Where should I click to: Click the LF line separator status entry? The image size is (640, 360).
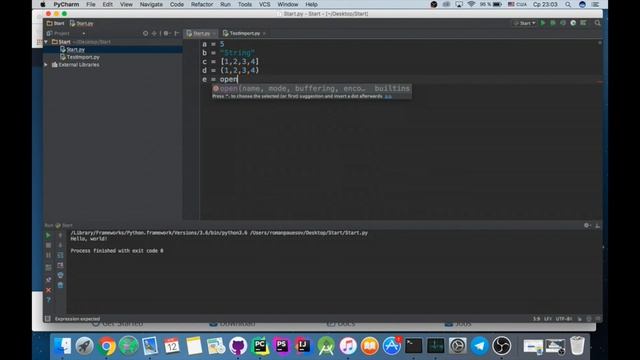tap(548, 319)
